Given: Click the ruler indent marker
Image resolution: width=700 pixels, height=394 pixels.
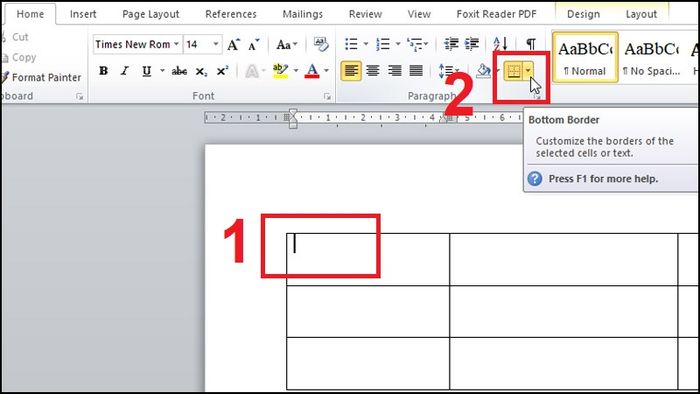Looking at the screenshot, I should click(293, 118).
